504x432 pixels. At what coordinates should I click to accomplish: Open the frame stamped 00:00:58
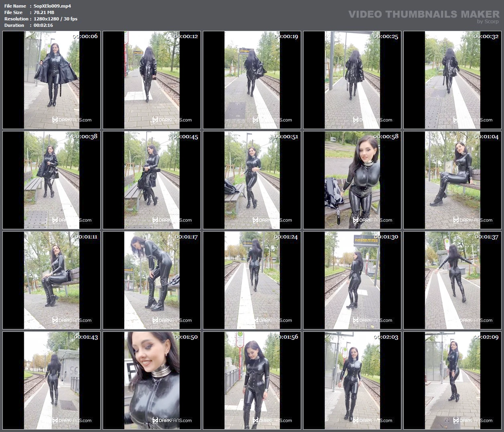point(352,180)
